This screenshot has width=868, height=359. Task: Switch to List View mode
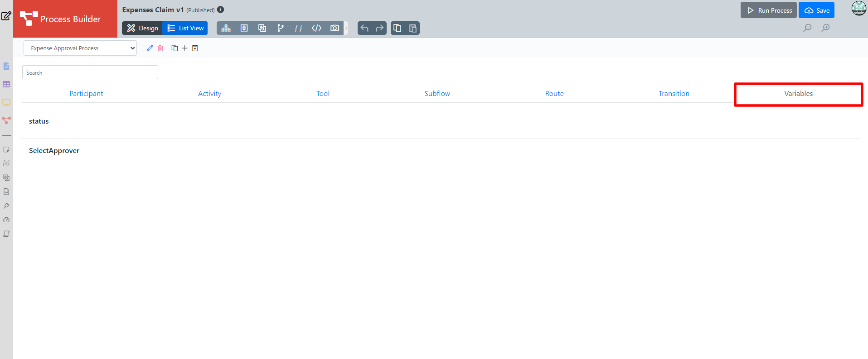click(185, 28)
